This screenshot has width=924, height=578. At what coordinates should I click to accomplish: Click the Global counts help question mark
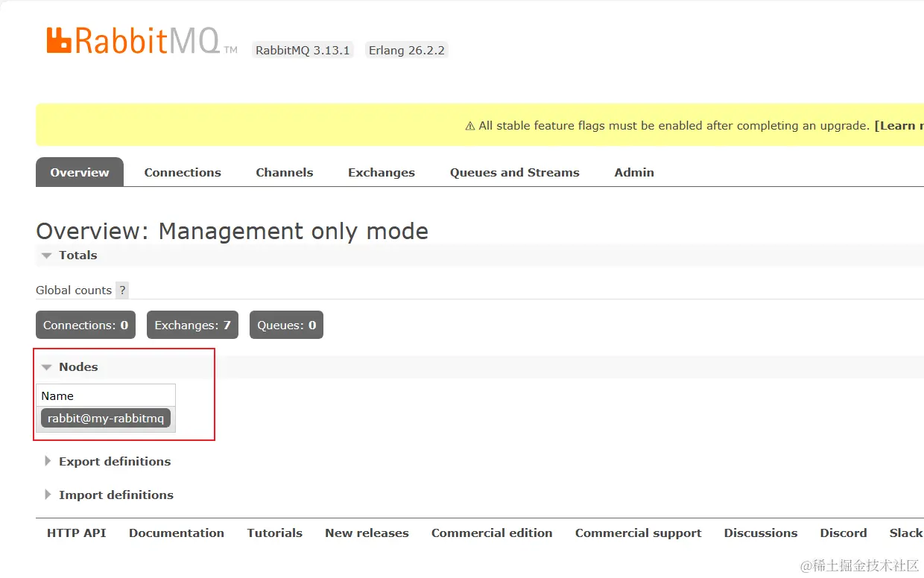click(x=122, y=290)
